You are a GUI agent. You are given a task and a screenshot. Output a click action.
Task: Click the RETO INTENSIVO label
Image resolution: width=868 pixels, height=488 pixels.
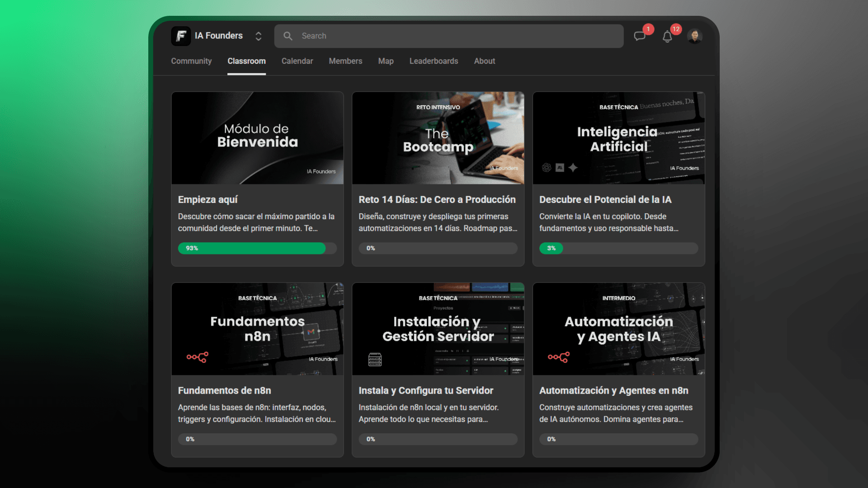[438, 107]
